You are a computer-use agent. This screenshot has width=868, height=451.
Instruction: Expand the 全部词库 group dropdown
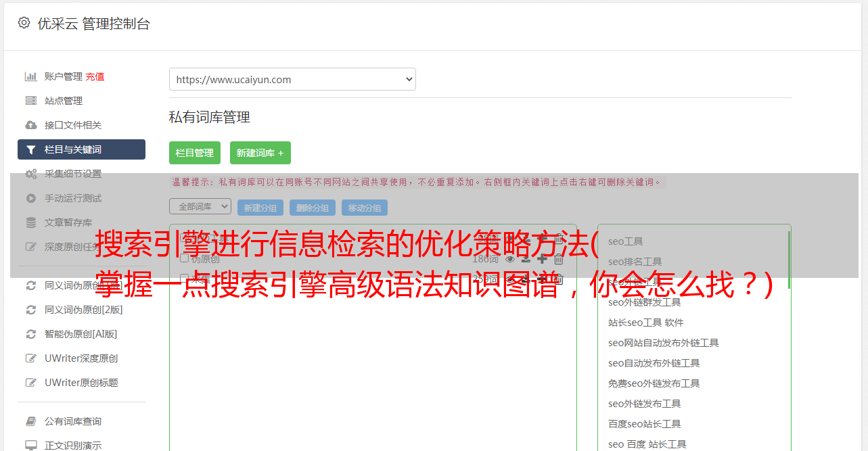[200, 206]
